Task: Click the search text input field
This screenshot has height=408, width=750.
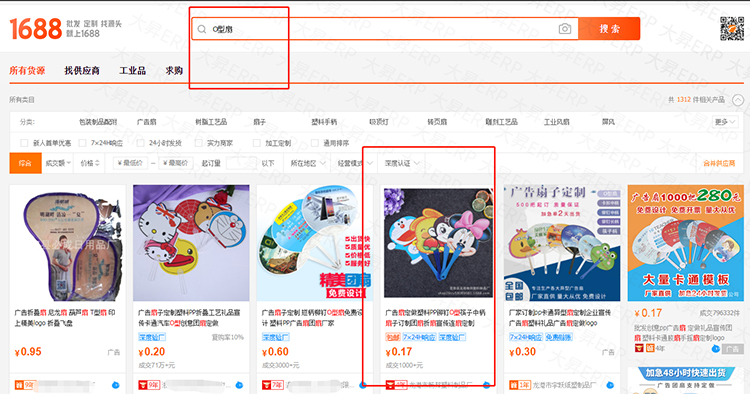Action: pos(383,29)
